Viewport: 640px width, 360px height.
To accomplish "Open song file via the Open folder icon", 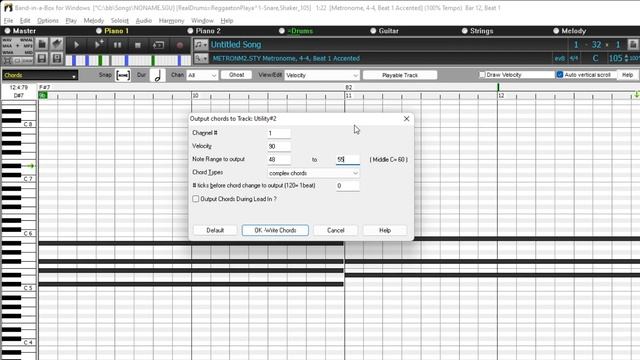I will pyautogui.click(x=42, y=44).
